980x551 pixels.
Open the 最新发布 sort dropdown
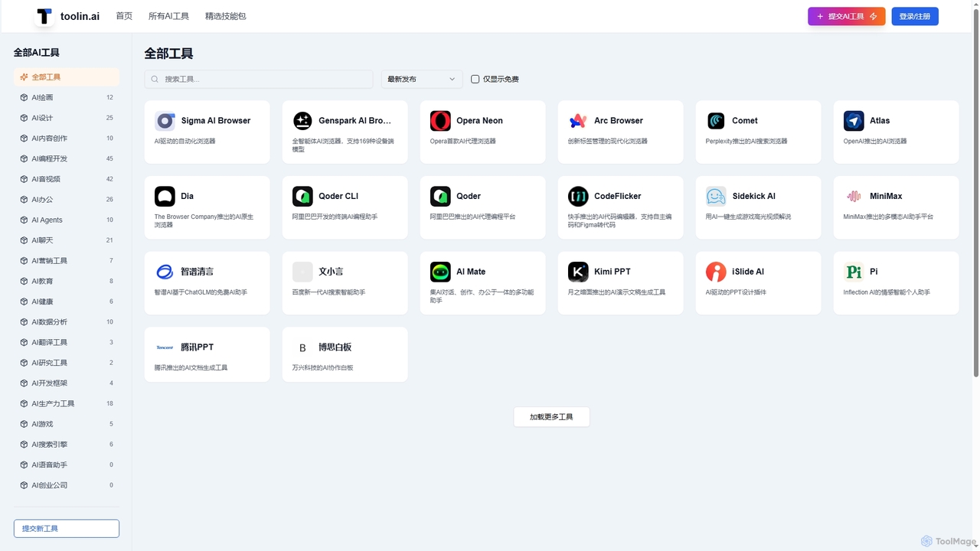point(422,80)
